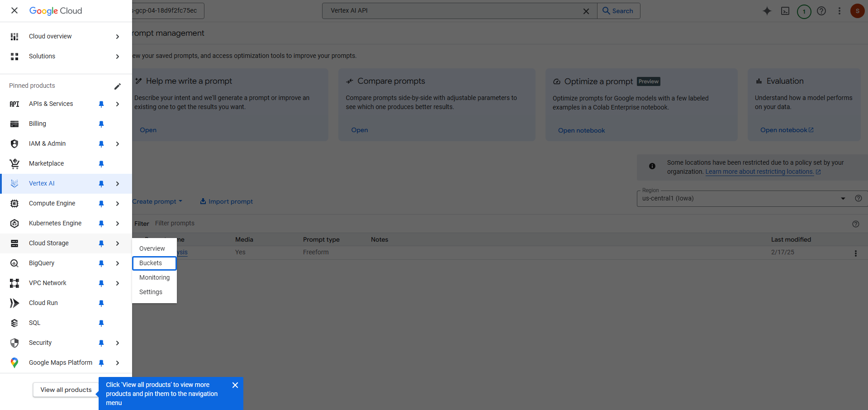The width and height of the screenshot is (868, 410).
Task: Select Settings in Cloud Storage submenu
Action: [x=154, y=292]
